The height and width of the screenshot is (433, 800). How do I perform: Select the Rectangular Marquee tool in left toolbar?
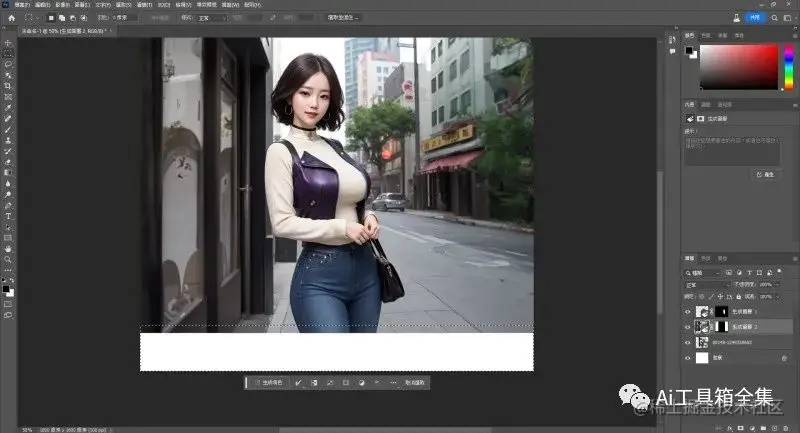8,54
